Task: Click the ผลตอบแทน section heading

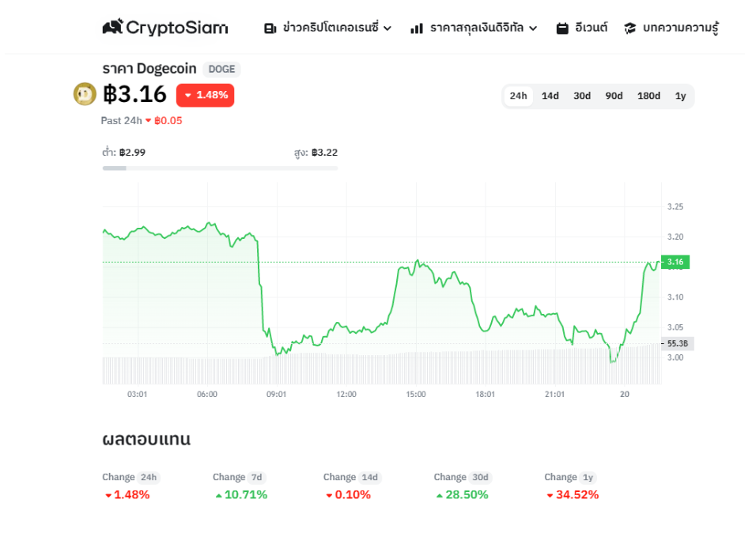Action: (146, 439)
